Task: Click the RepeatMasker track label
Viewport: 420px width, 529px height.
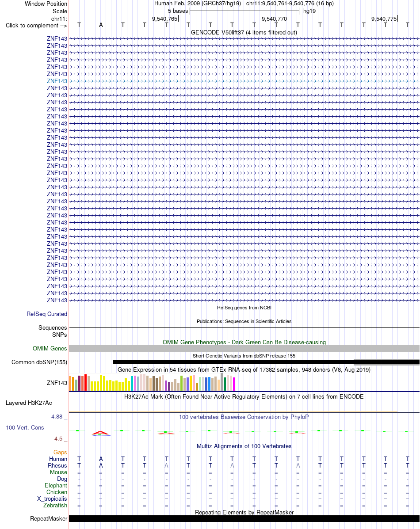Action: pos(49,518)
